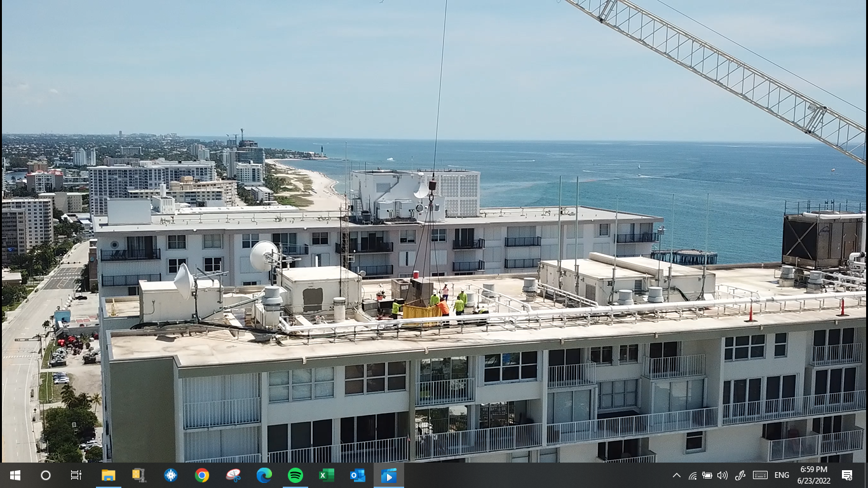Launch Microsoft Edge browser

point(264,475)
